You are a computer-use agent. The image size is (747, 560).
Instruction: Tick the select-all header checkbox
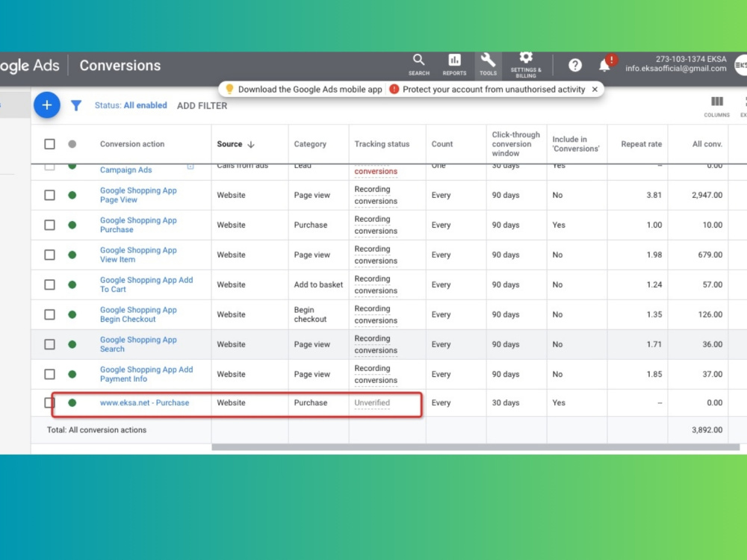tap(49, 144)
